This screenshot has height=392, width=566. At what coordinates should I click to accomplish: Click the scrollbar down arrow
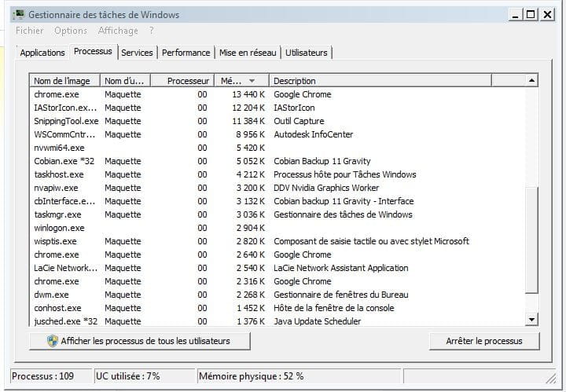[531, 320]
